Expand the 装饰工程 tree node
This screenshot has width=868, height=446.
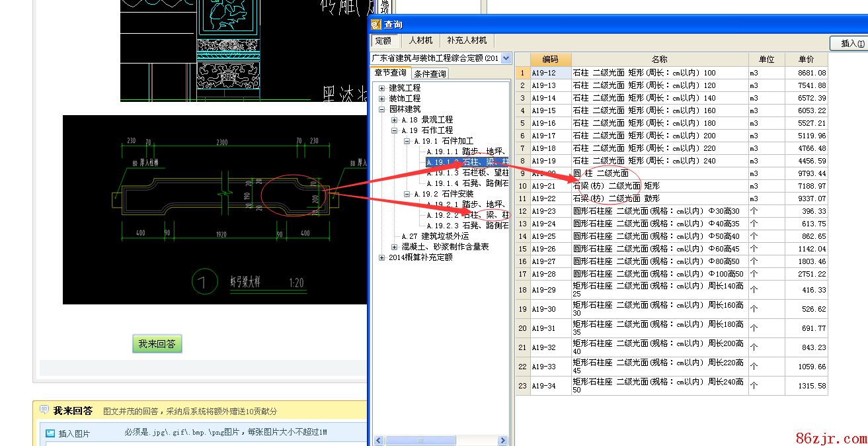pos(382,99)
